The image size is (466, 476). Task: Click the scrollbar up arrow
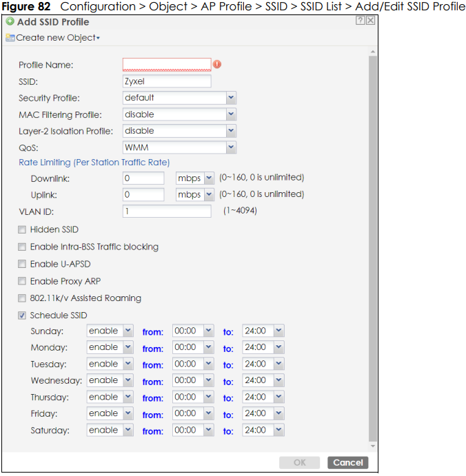(x=373, y=52)
